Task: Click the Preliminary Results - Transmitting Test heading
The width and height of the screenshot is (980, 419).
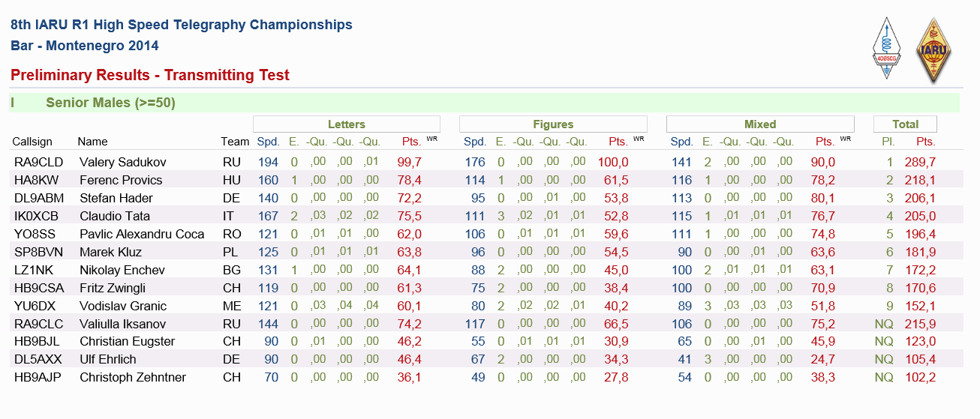Action: (x=150, y=75)
